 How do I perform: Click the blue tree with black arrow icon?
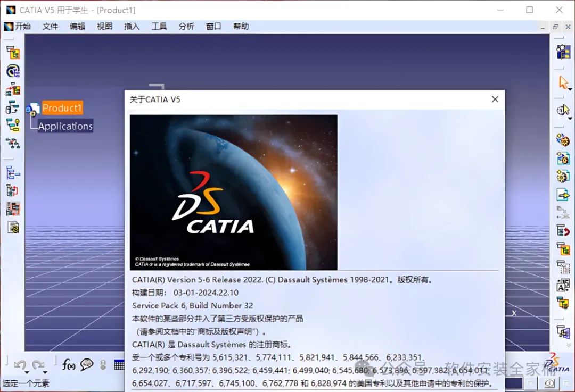click(13, 173)
